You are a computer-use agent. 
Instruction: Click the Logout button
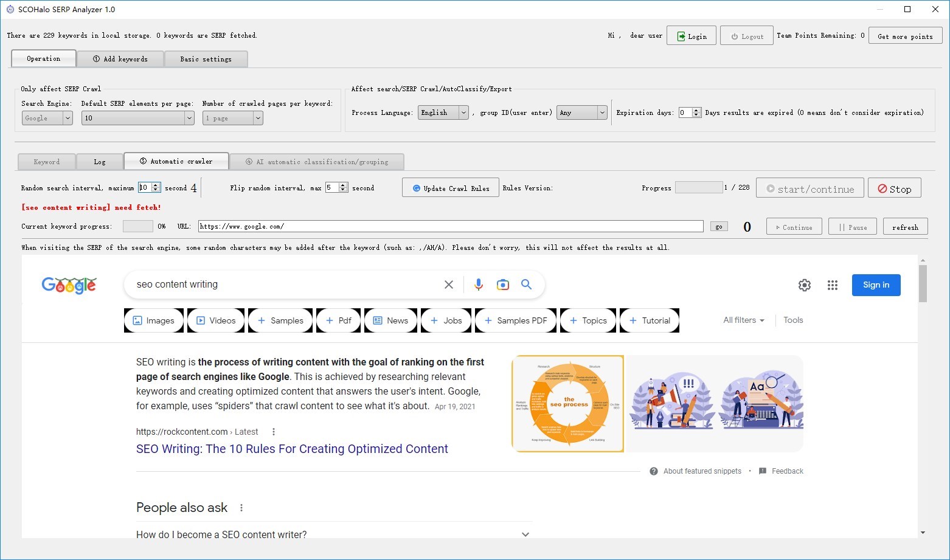[x=747, y=36]
